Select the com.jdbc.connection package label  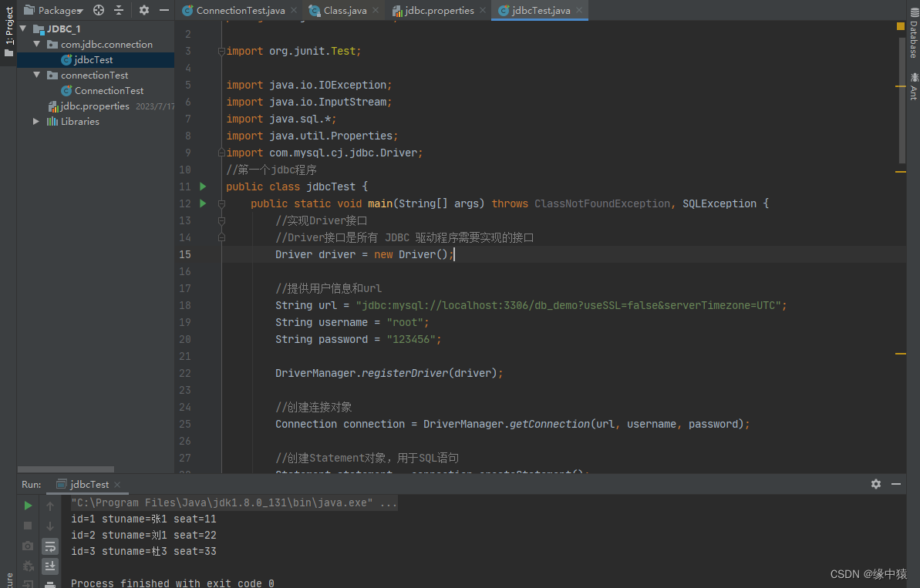(106, 45)
